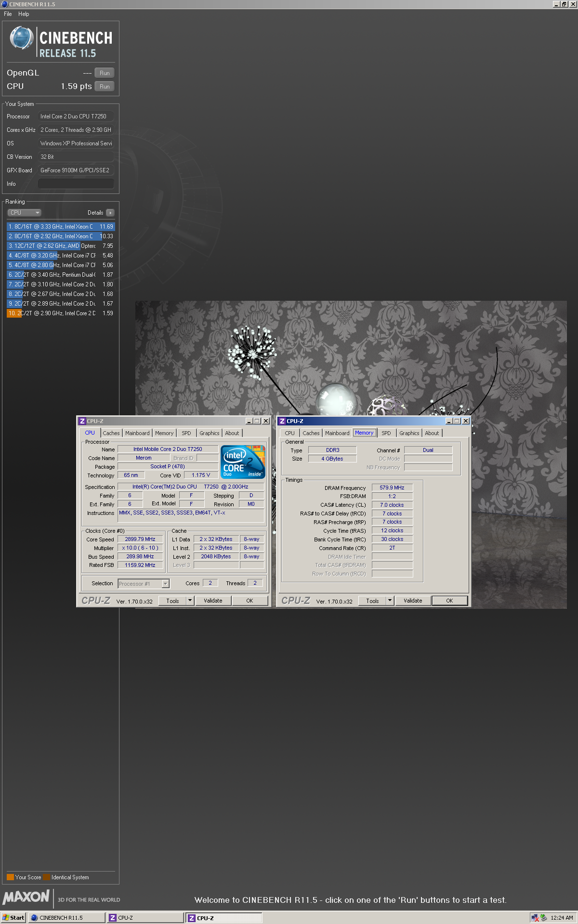Click OK in left CPU-Z window
The image size is (578, 924).
pos(250,601)
